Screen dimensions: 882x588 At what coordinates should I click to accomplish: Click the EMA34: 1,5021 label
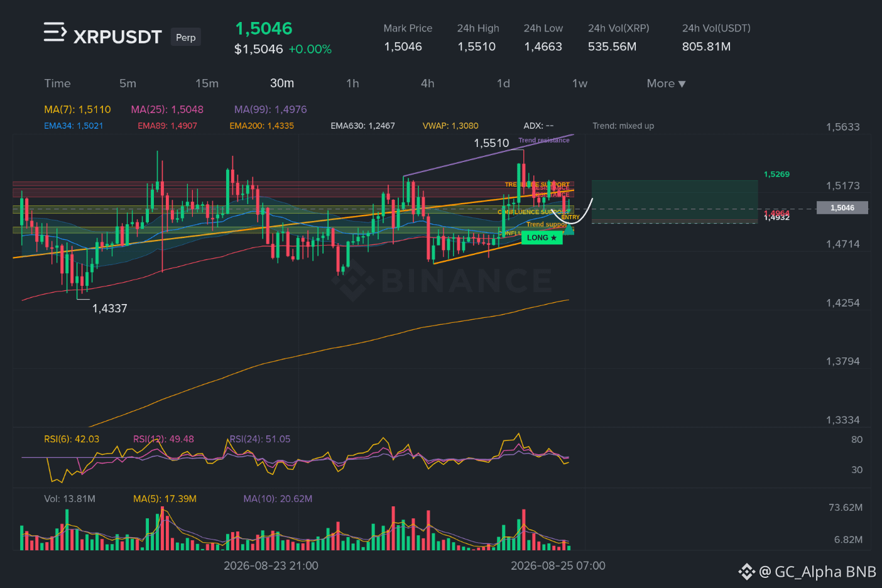click(x=73, y=126)
